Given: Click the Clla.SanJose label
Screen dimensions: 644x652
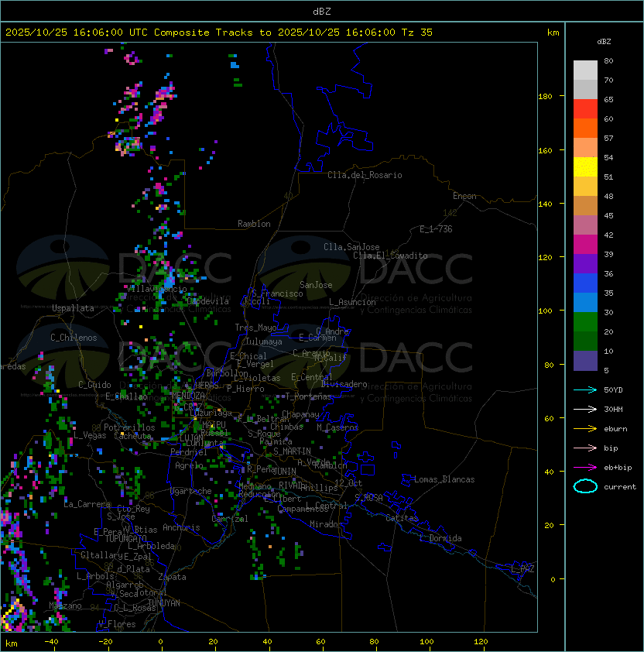Looking at the screenshot, I should 351,247.
